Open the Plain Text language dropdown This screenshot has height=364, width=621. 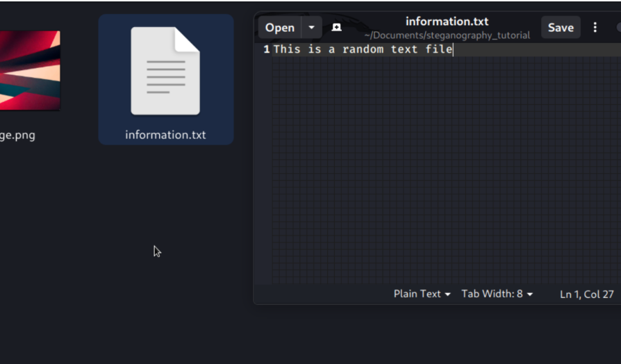422,294
